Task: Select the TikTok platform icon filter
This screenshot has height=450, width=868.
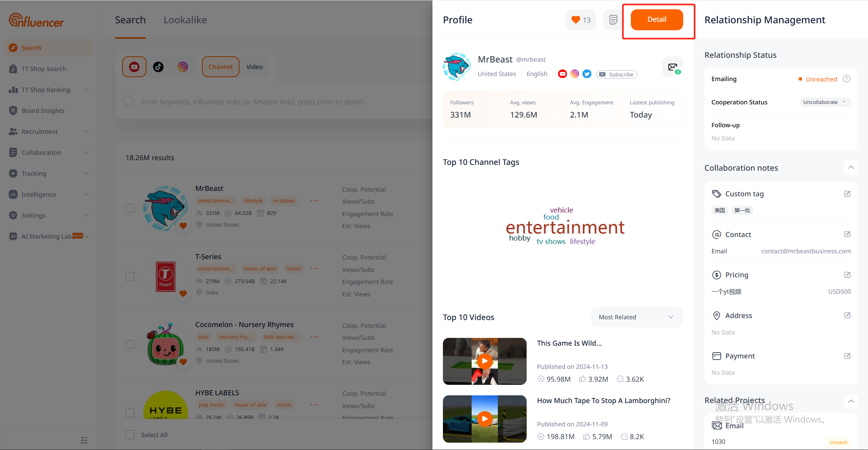Action: 158,67
